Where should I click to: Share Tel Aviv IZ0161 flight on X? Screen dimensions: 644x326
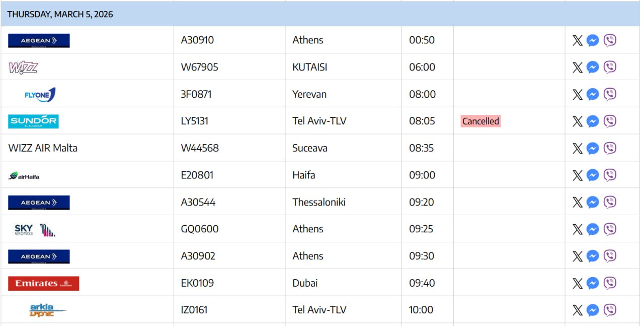click(578, 310)
